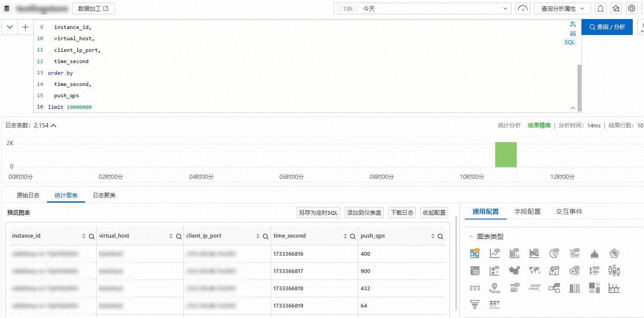
Task: Open the alert bell icon
Action: tap(600, 9)
